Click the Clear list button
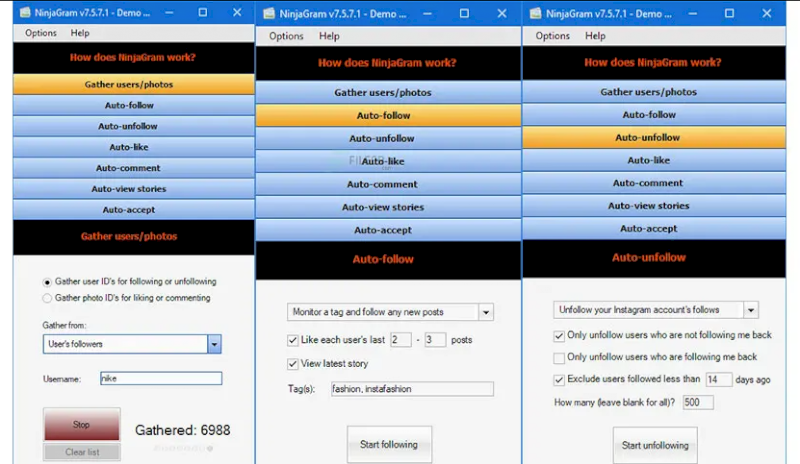The width and height of the screenshot is (800, 464). pos(82,452)
